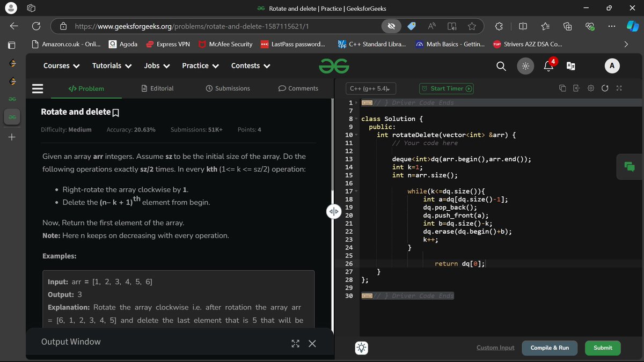
Task: Open the C++ (g++ 5.4) language dropdown
Action: [x=370, y=88]
